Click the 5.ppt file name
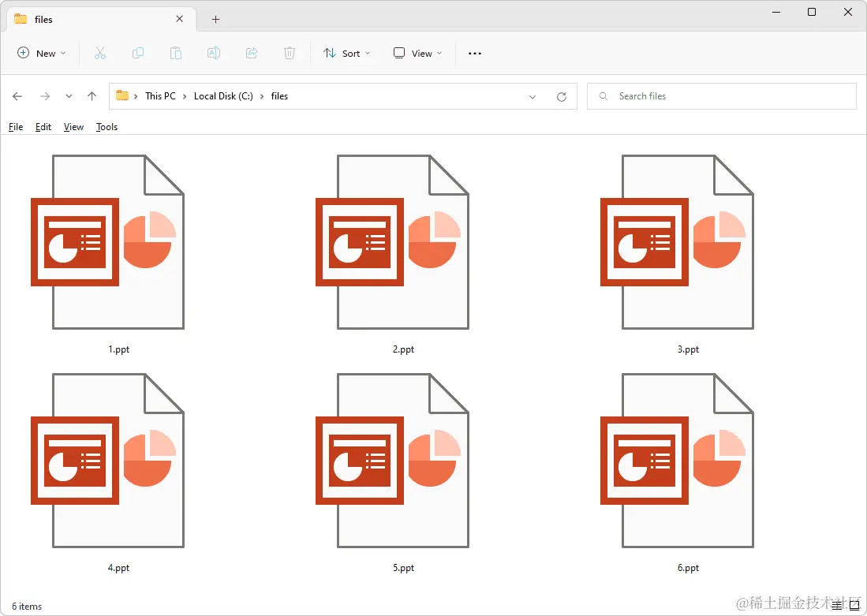Viewport: 867px width, 616px height. (403, 568)
